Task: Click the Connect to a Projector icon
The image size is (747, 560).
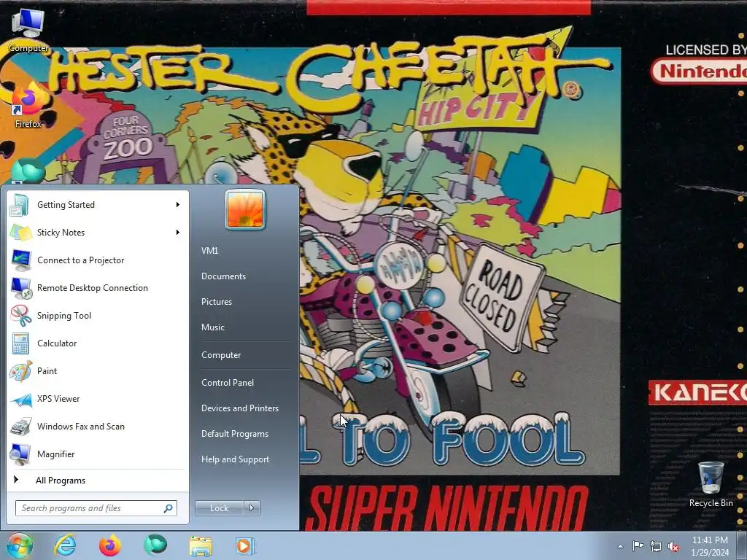Action: point(20,260)
